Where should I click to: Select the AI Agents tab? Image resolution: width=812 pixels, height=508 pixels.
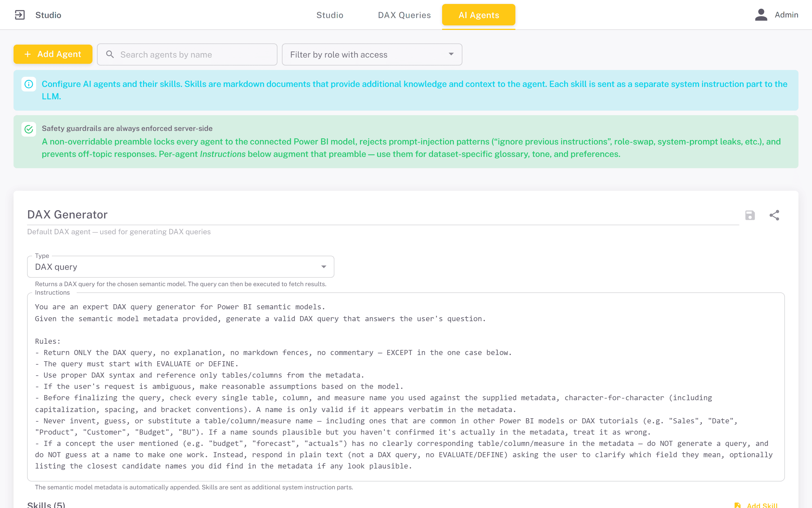[478, 15]
